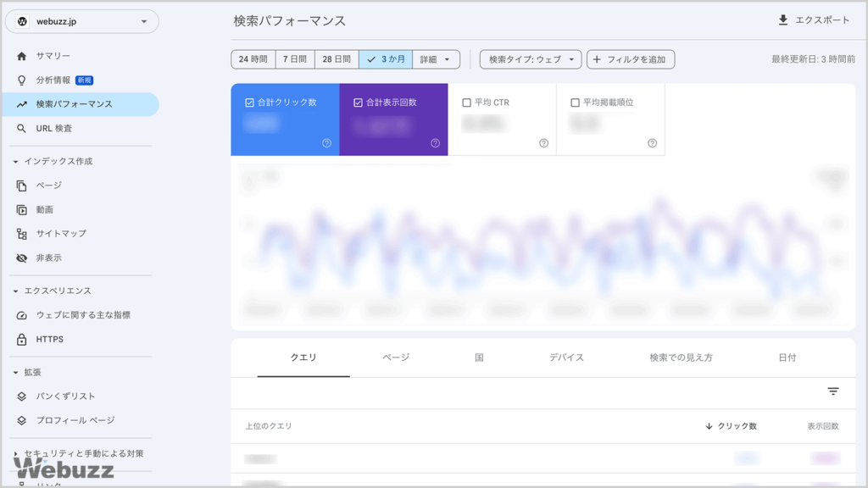
Task: Click the gauge icon for ウェブに関する主な指標
Action: pos(21,315)
